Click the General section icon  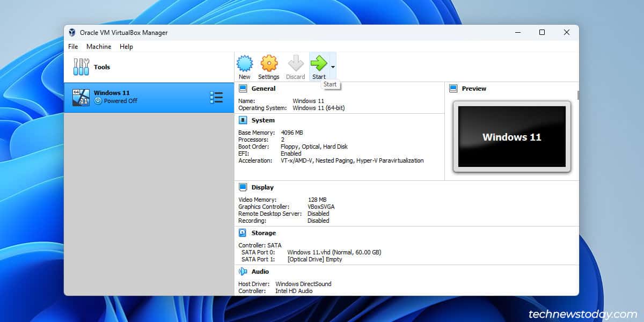(x=243, y=89)
